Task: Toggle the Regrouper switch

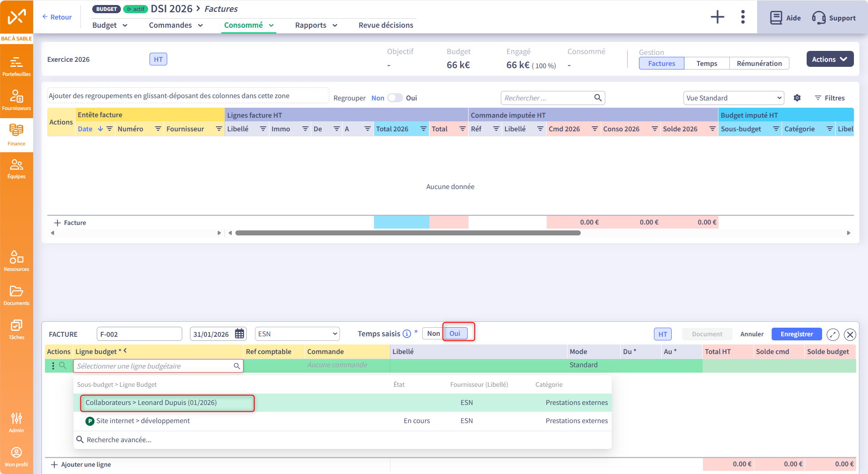Action: (x=394, y=98)
